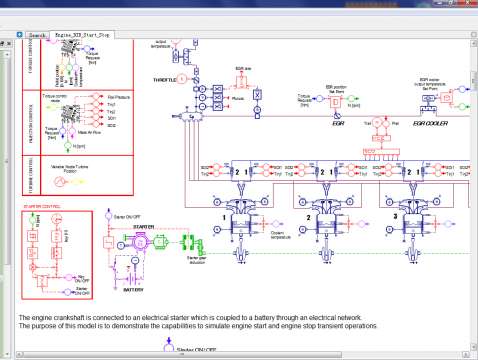
Task: Click the Starter ON/OFF receiver port
Action: (108, 216)
